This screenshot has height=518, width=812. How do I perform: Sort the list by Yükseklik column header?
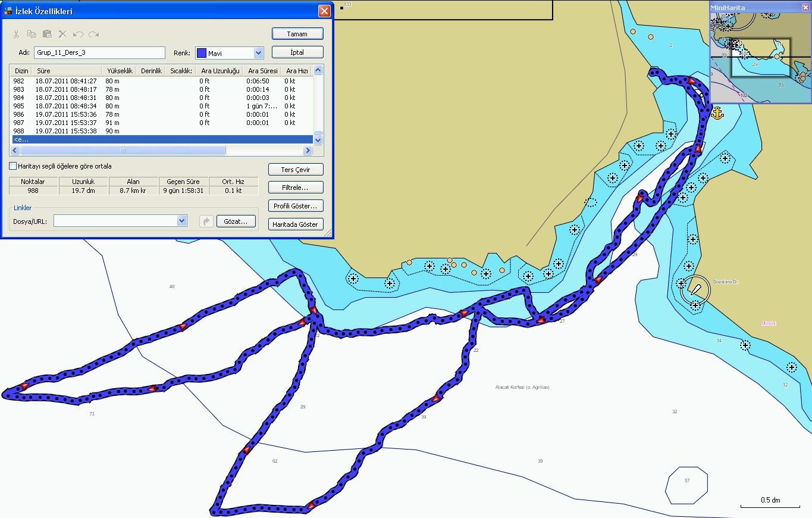tap(120, 71)
